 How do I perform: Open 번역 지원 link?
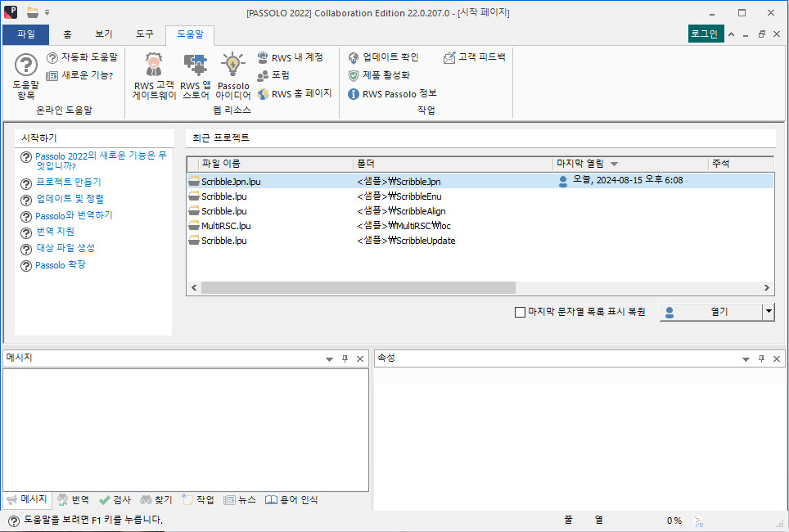pos(56,232)
